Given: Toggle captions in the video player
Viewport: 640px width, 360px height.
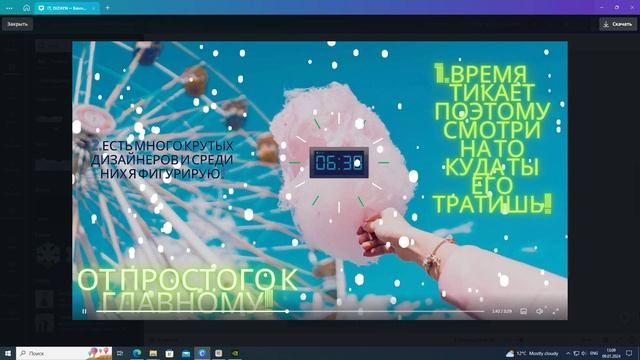Looking at the screenshot, I should point(524,311).
